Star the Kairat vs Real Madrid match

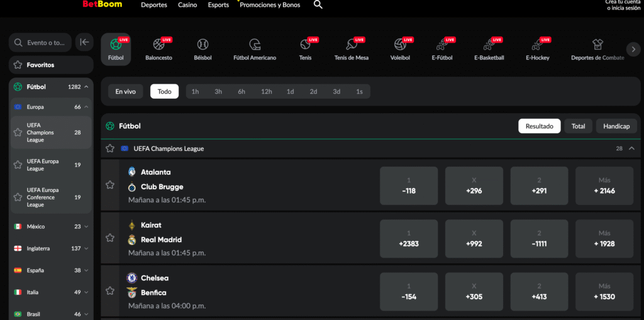pos(110,238)
